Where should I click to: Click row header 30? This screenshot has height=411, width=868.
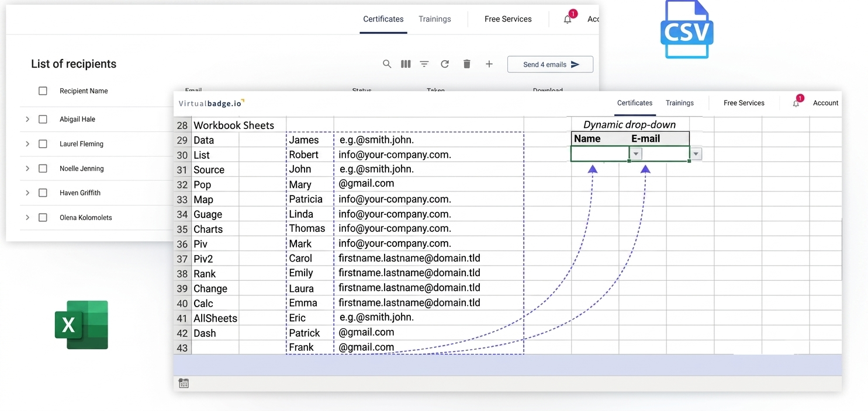(x=182, y=155)
